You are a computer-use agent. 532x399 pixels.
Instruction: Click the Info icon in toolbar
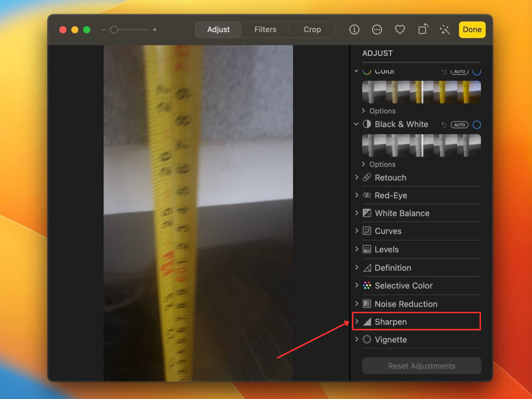pyautogui.click(x=354, y=30)
